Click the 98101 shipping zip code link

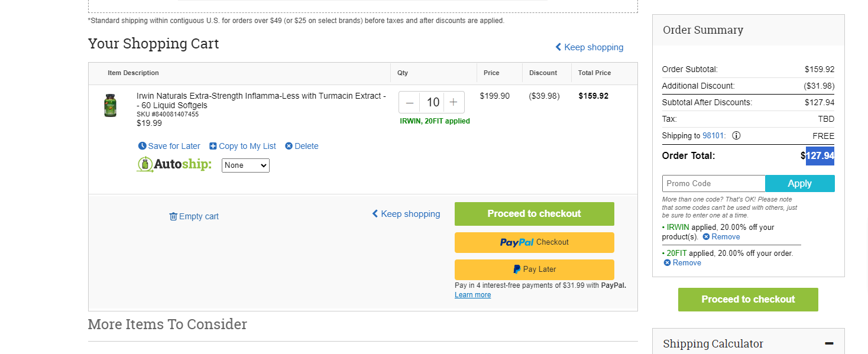(x=713, y=136)
